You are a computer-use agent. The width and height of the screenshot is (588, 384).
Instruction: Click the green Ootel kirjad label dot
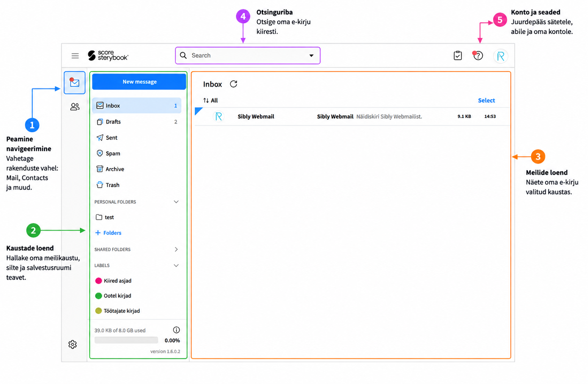[x=99, y=296]
